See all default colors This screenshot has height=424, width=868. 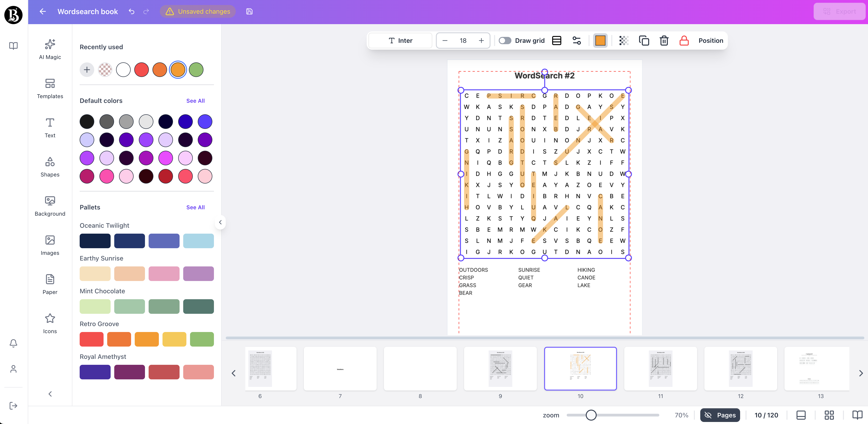point(195,100)
